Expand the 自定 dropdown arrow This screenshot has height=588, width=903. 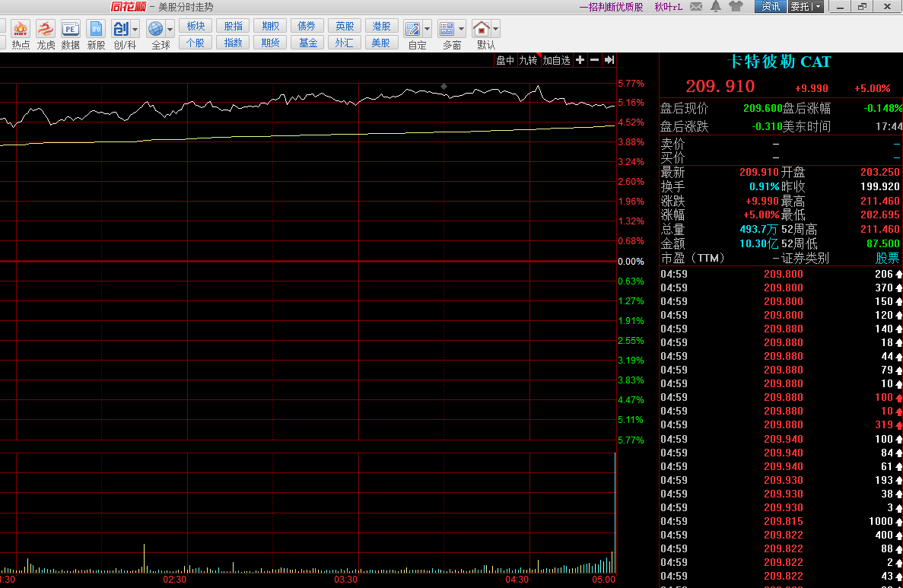pos(428,29)
